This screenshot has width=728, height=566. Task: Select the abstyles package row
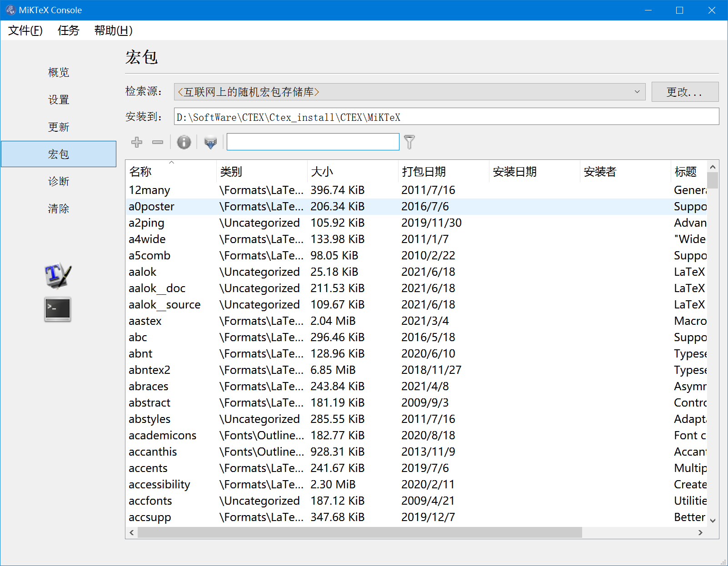click(416, 419)
